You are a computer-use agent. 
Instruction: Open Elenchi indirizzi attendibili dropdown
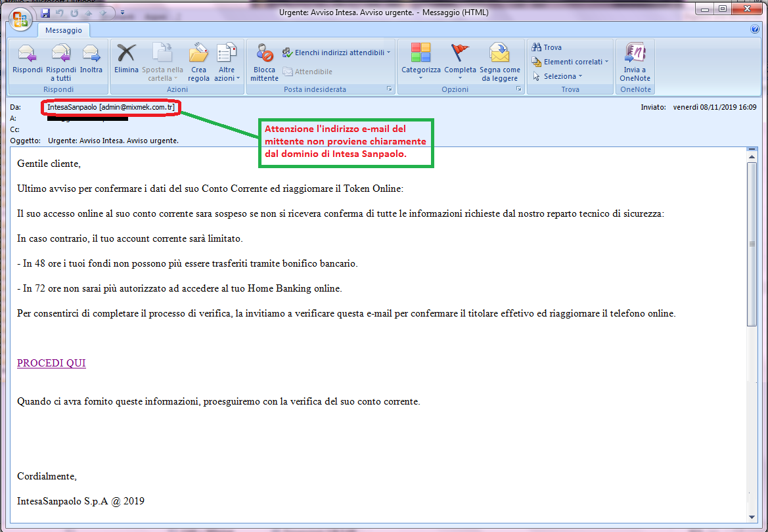click(336, 53)
